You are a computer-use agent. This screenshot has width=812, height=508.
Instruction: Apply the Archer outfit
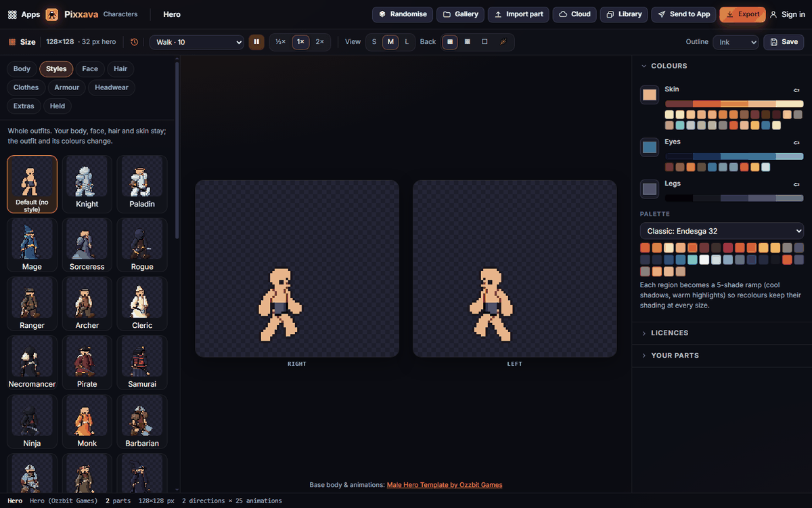pos(87,303)
